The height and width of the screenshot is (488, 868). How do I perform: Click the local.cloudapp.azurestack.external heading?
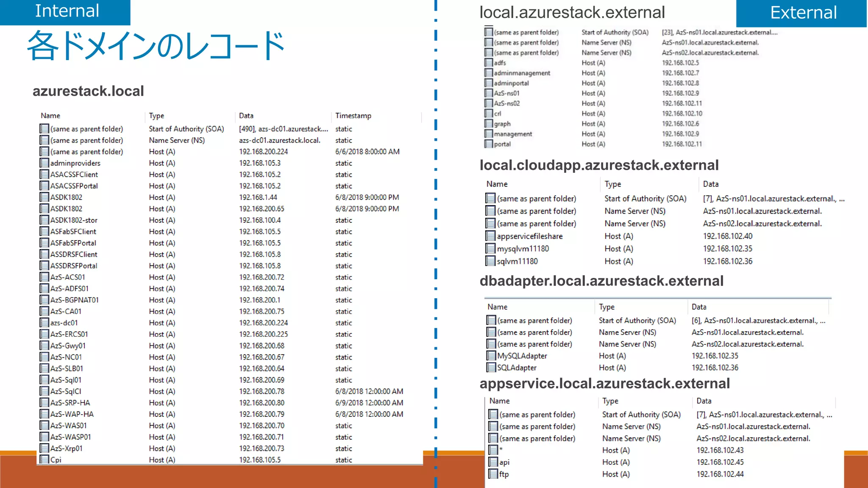599,165
